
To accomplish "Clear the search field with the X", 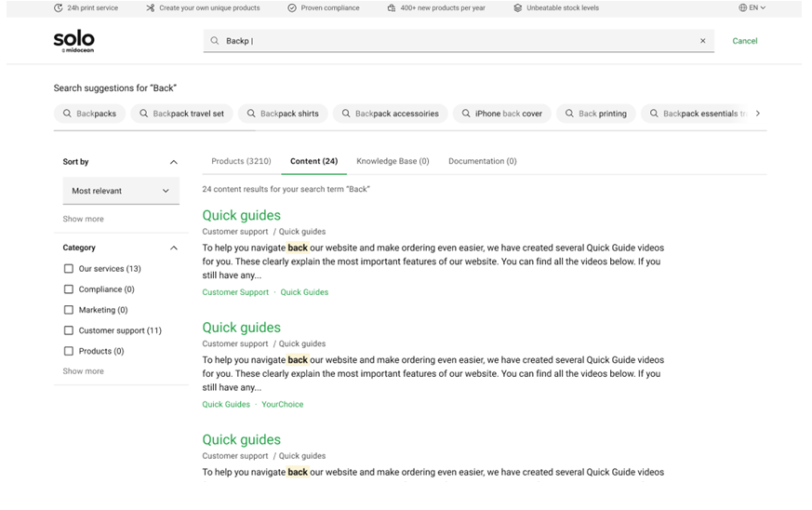I will tap(703, 40).
